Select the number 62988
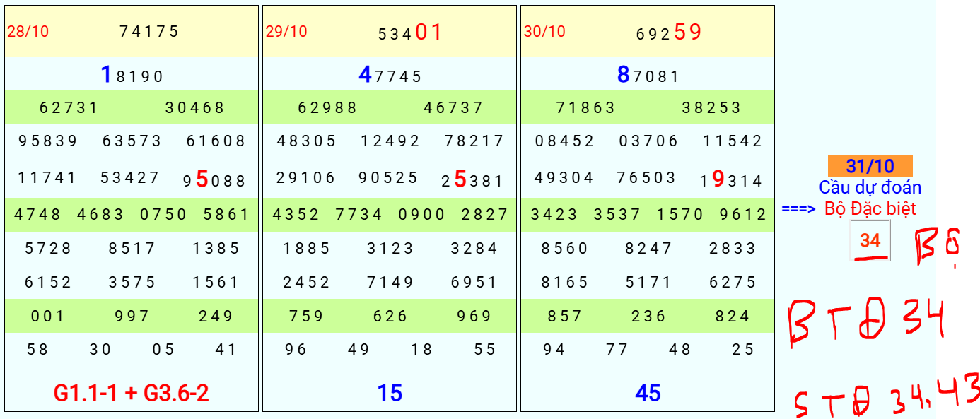The image size is (980, 419). tap(327, 108)
